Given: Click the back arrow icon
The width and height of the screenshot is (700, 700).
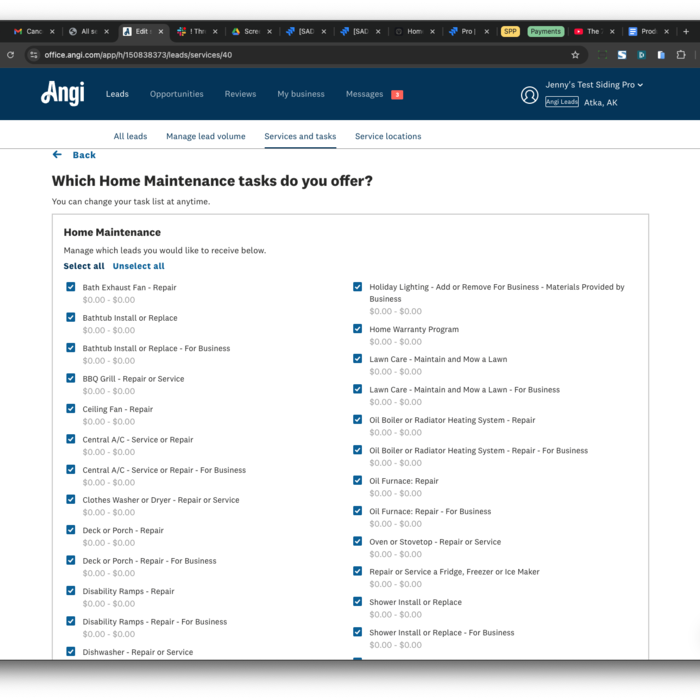Looking at the screenshot, I should coord(57,155).
